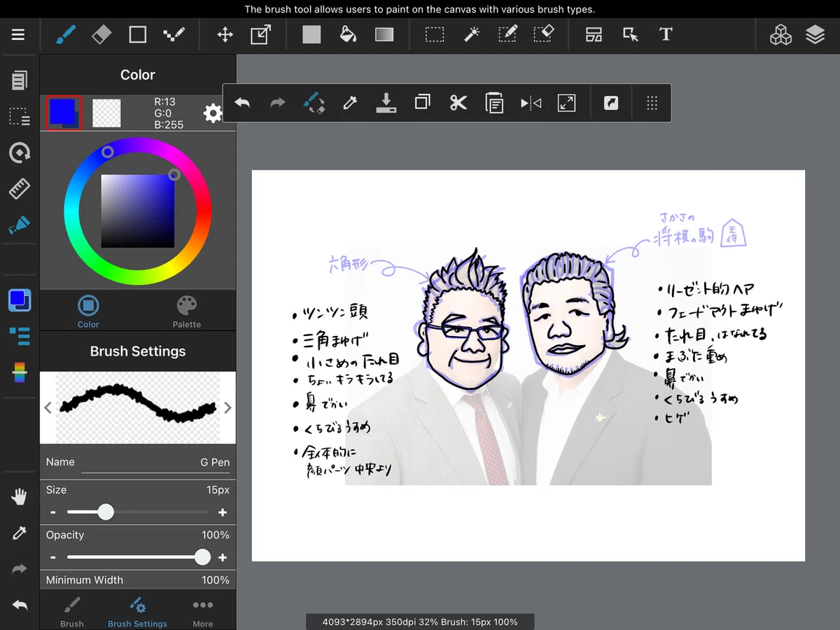This screenshot has width=840, height=630.
Task: Toggle brush and eraser switch icon
Action: tap(314, 104)
